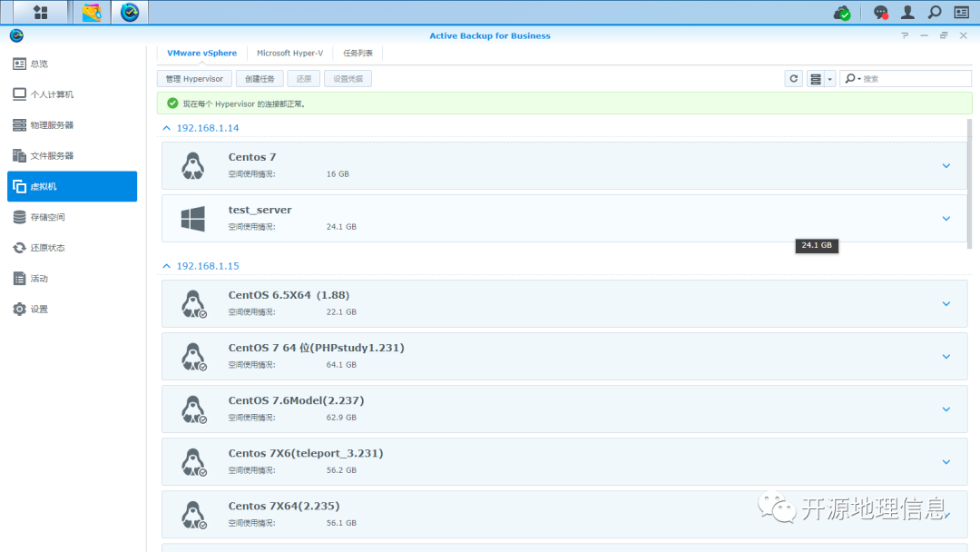
Task: Click the 62.9 GB usage value
Action: [341, 417]
